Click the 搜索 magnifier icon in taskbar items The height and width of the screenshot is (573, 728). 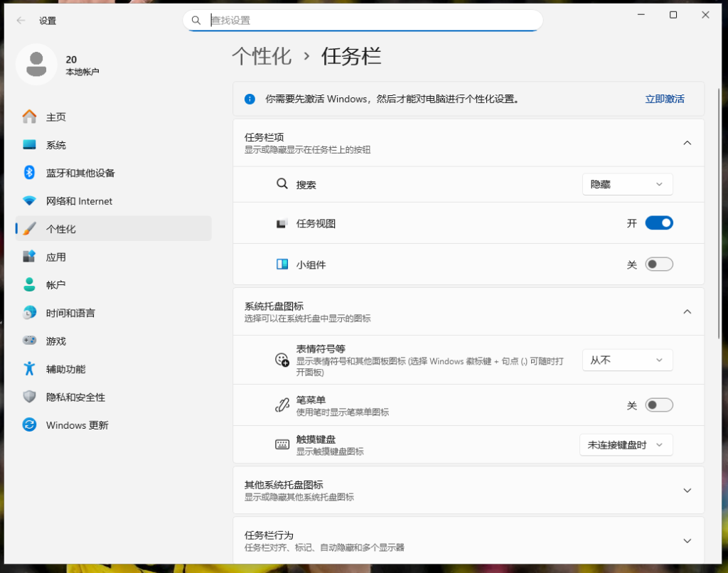[282, 184]
